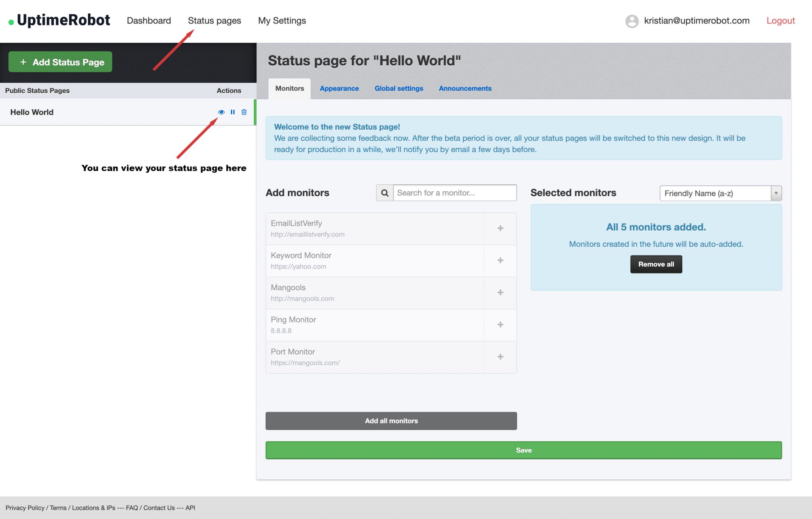Add the EmailListVerify monitor with plus icon
Screen dimensions: 812x519
click(500, 228)
